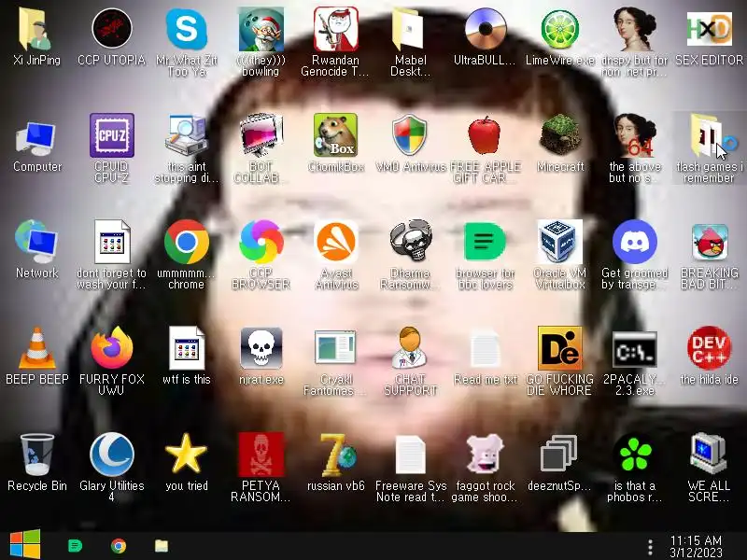747x560 pixels.
Task: Open the WE ALL SCRE... computer icon
Action: [x=709, y=455]
